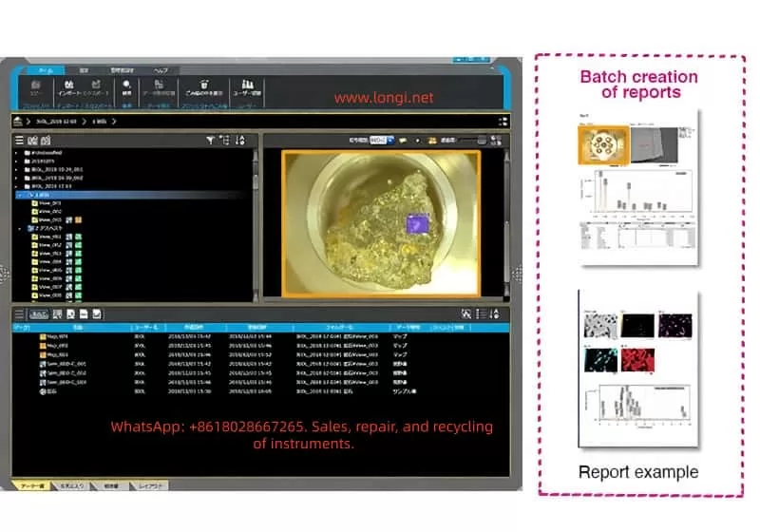Toggle the tree view icon beside filter
Image resolution: width=760 pixels, height=532 pixels.
[224, 140]
